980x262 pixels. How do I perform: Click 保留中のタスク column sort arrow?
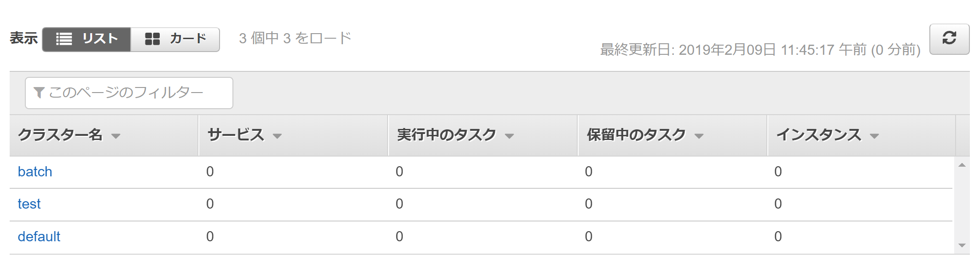tap(699, 136)
